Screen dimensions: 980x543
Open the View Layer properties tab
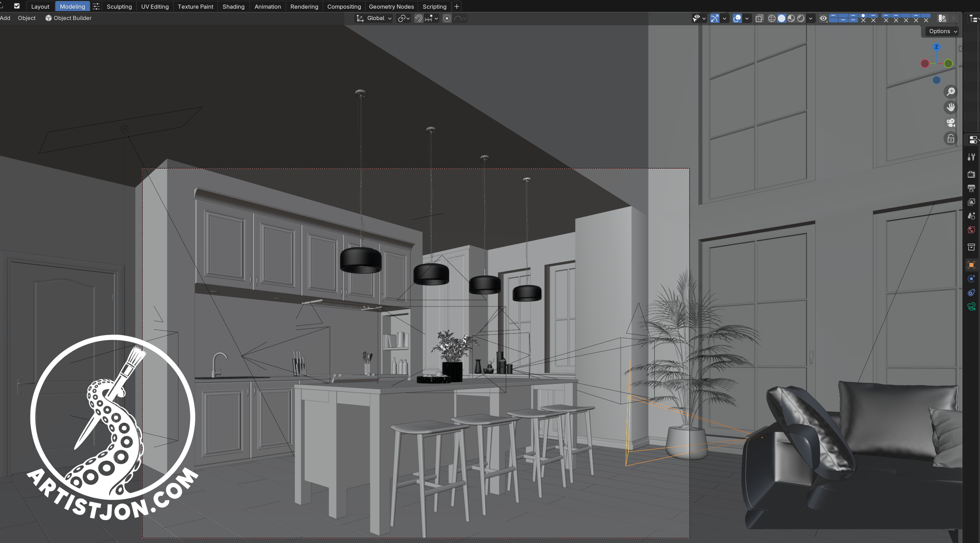click(971, 202)
